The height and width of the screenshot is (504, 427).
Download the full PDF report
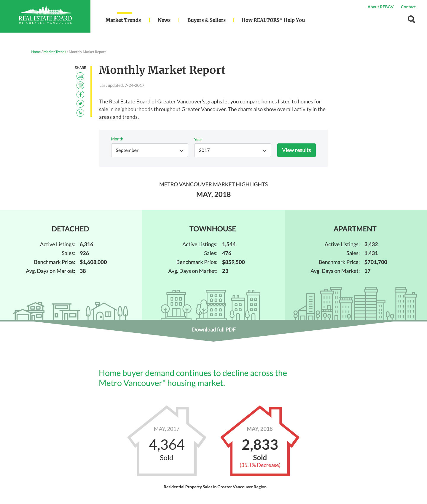213,329
